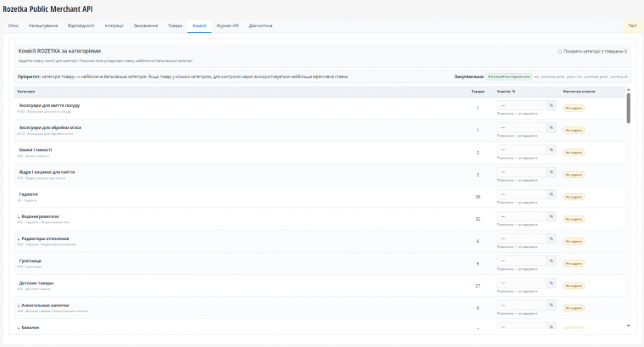Select the Комісії tab
644x347 pixels.
[199, 25]
